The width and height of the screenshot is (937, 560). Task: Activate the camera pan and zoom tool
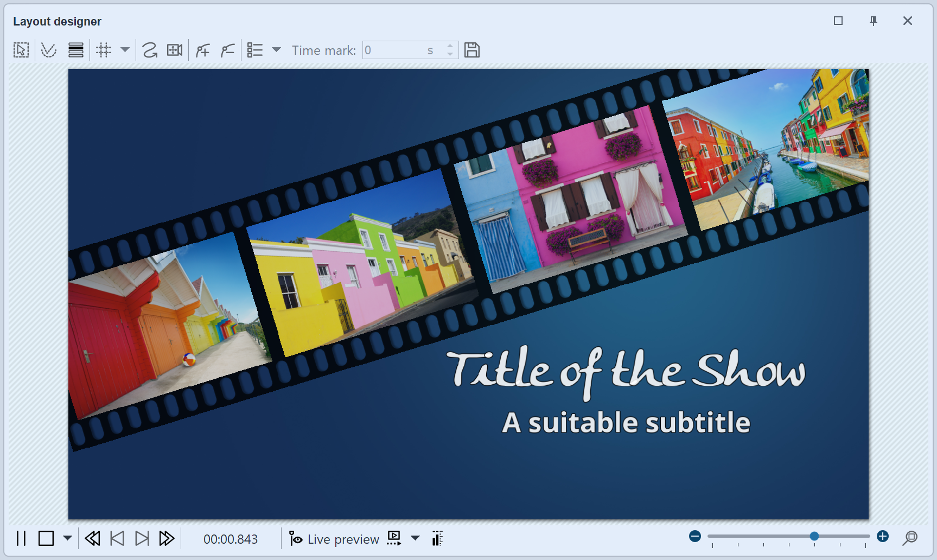tap(175, 50)
